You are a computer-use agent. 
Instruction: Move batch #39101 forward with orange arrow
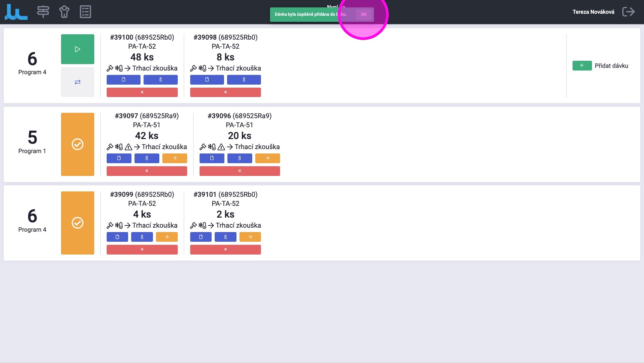tap(250, 237)
